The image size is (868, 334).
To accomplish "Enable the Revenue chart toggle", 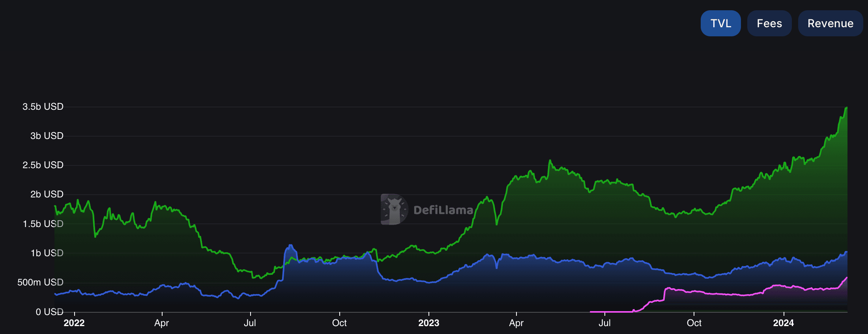I will pyautogui.click(x=830, y=23).
